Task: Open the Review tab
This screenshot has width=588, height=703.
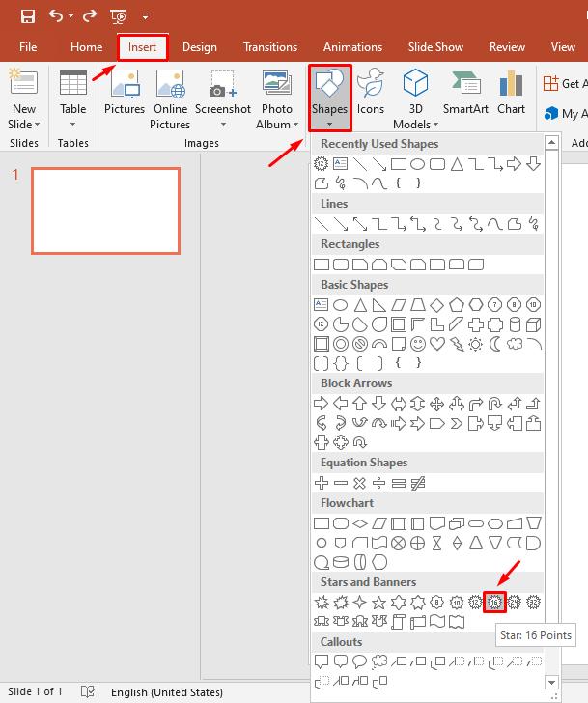Action: tap(507, 47)
